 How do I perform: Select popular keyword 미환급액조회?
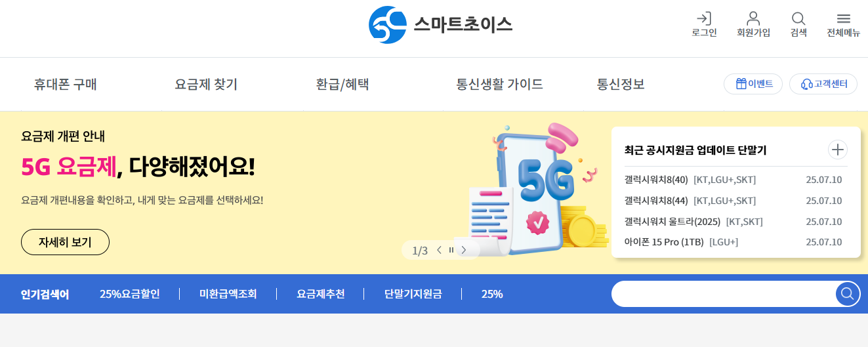click(x=228, y=294)
